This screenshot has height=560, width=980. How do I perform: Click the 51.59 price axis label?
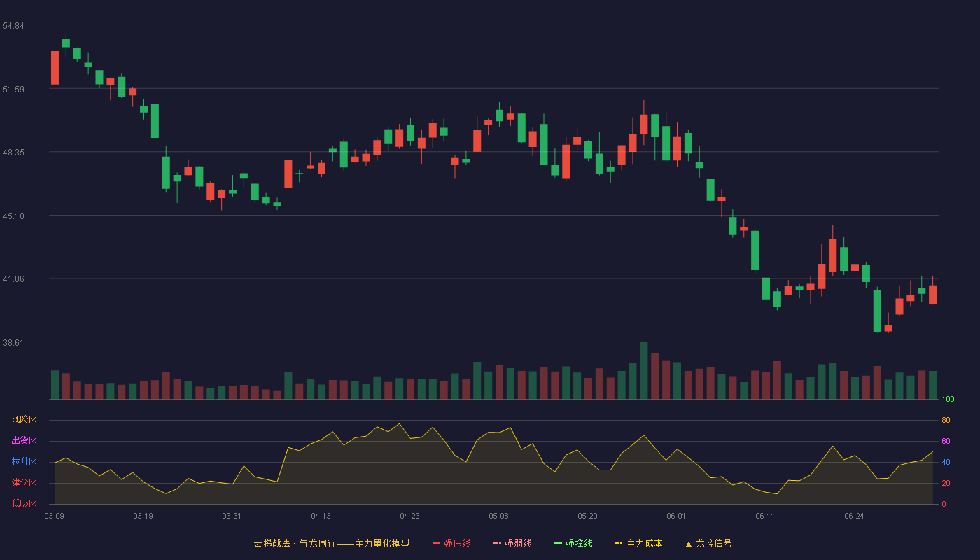pyautogui.click(x=14, y=90)
